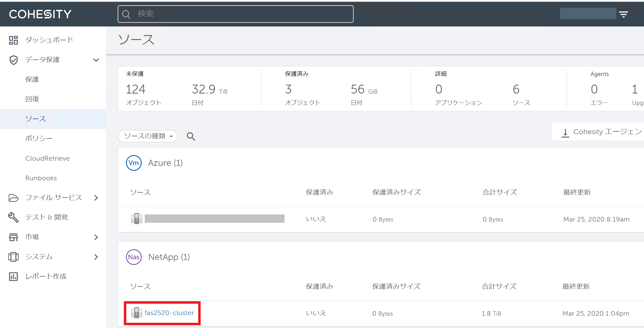Click the server icon beside fas2520-cluster

pyautogui.click(x=136, y=313)
